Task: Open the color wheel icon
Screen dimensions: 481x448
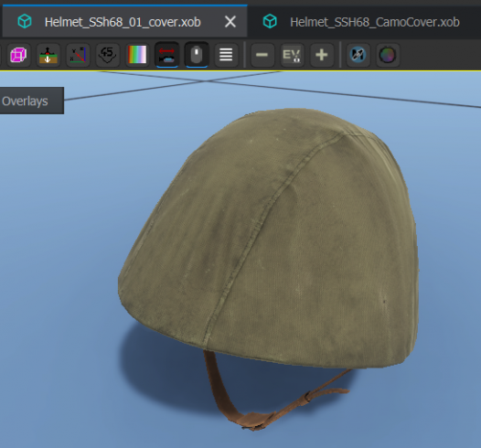Action: pos(388,55)
